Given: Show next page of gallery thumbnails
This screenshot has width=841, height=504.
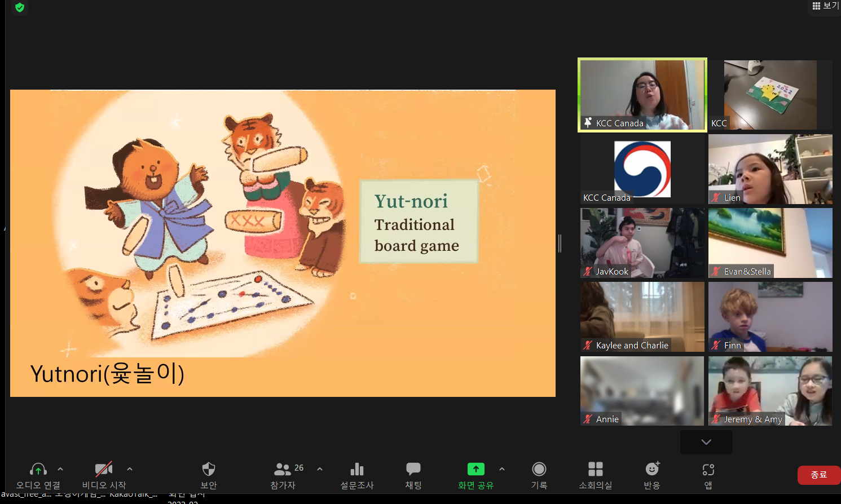Looking at the screenshot, I should pos(706,442).
